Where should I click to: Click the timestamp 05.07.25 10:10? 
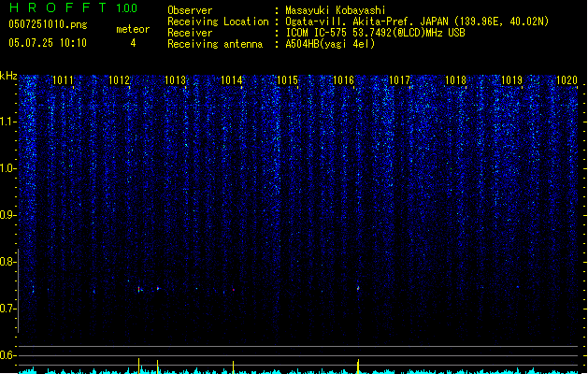(x=48, y=43)
